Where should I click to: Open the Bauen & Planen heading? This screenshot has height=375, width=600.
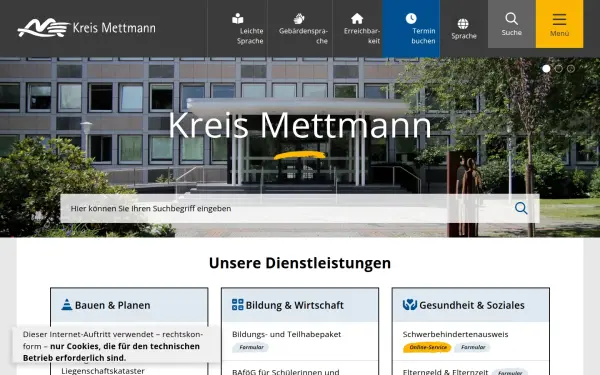(112, 305)
